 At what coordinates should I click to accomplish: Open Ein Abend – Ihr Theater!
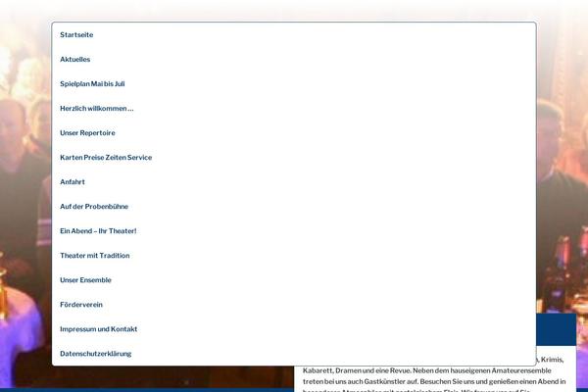pyautogui.click(x=98, y=231)
